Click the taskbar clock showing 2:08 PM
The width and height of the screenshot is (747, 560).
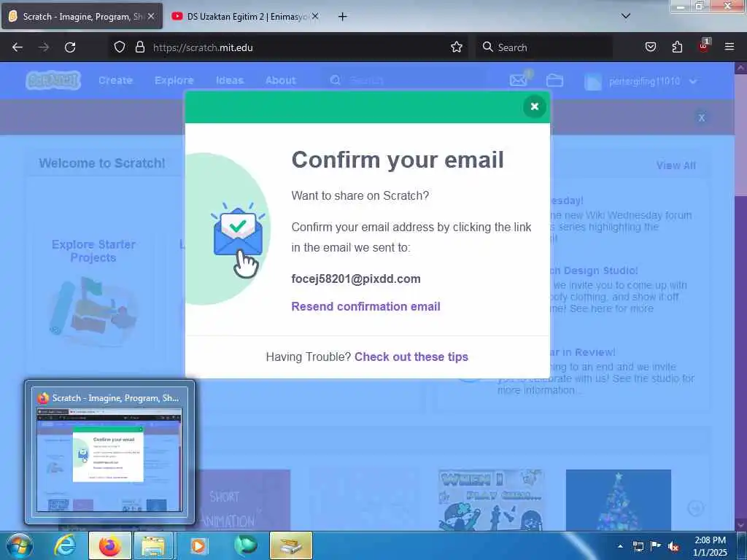tap(710, 546)
